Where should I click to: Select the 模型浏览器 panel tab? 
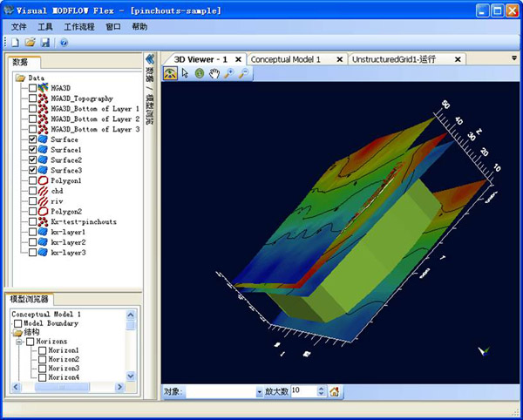pyautogui.click(x=29, y=299)
